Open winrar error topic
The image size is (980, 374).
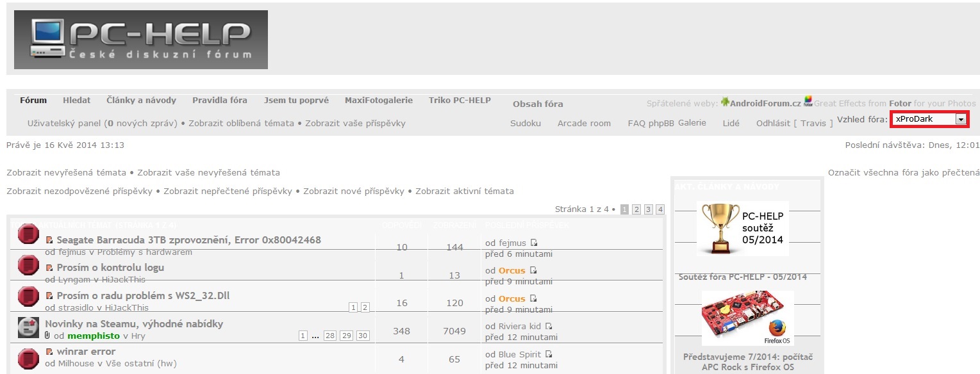coord(86,351)
